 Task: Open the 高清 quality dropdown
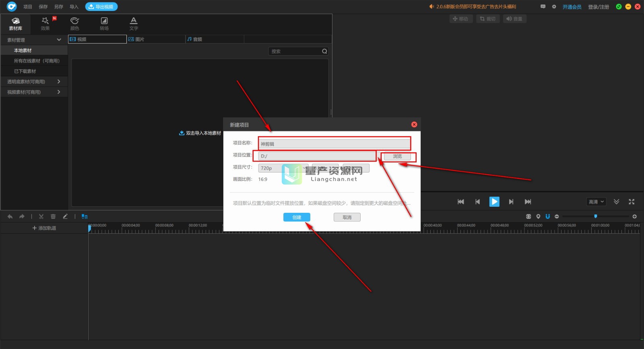(x=596, y=202)
